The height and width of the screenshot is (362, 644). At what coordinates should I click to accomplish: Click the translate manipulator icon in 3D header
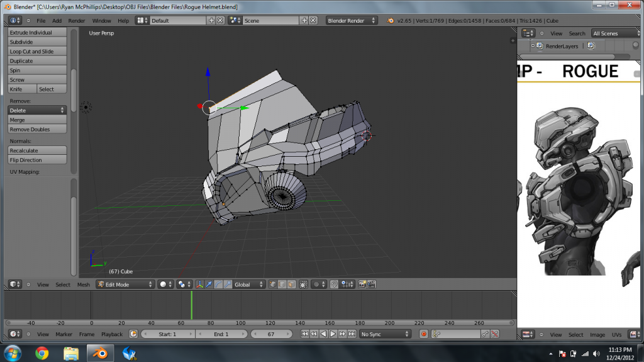(x=209, y=285)
